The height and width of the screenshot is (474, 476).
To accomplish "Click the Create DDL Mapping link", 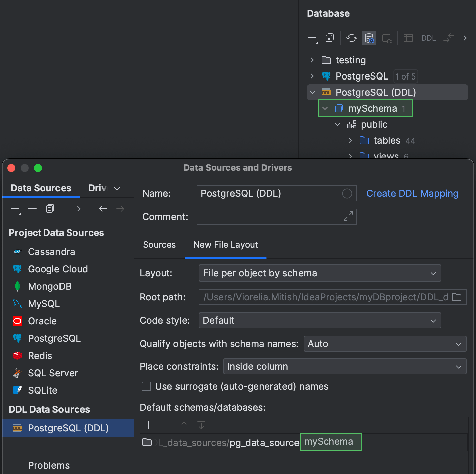I will pyautogui.click(x=412, y=193).
